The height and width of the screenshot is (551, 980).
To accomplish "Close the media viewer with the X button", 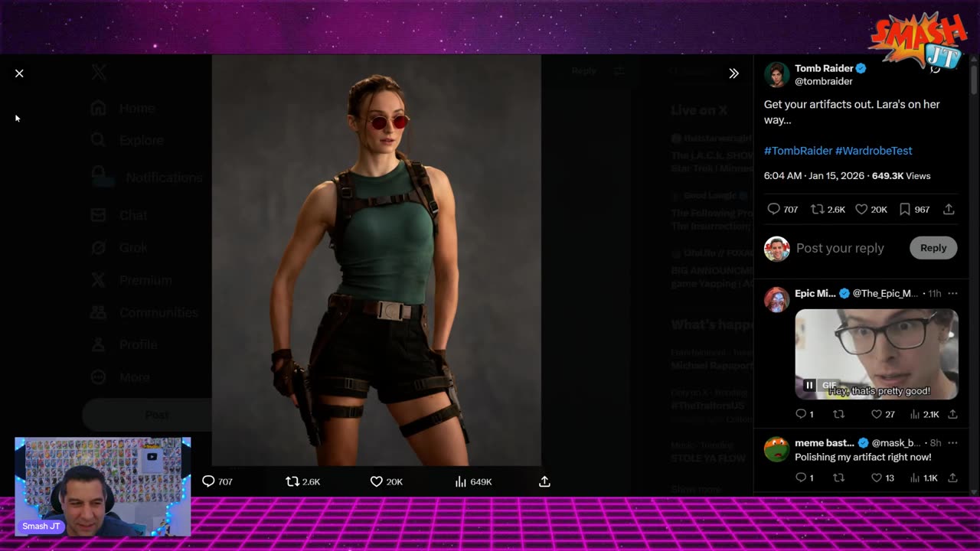I will tap(19, 73).
